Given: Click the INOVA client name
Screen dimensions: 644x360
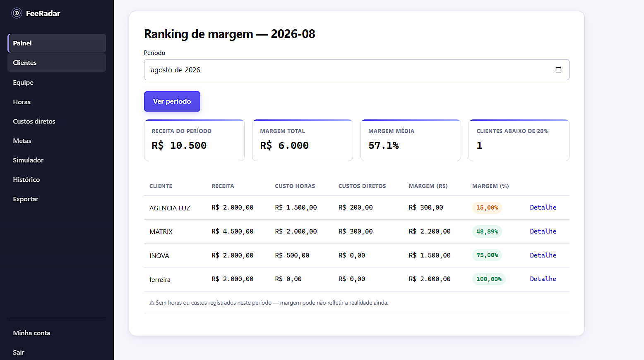Looking at the screenshot, I should point(159,255).
